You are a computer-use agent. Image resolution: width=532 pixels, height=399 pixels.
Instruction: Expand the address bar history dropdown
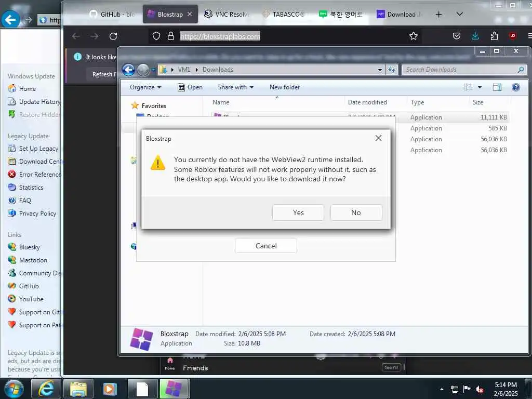[380, 70]
